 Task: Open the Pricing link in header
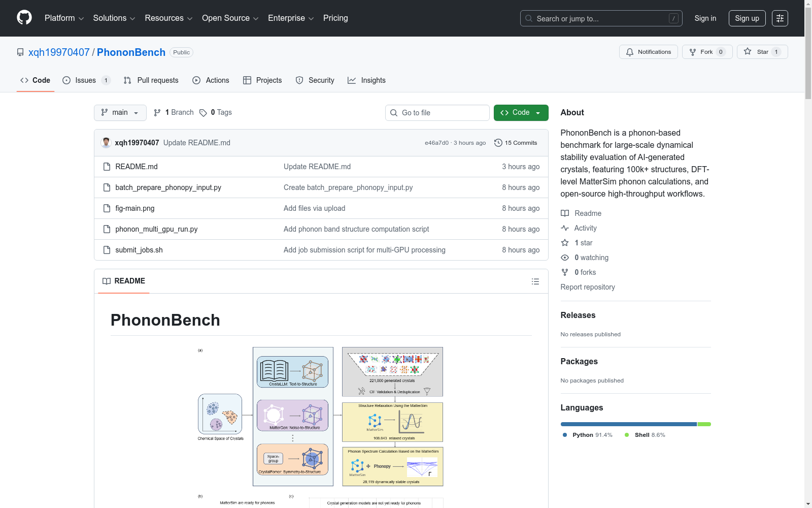coord(335,18)
